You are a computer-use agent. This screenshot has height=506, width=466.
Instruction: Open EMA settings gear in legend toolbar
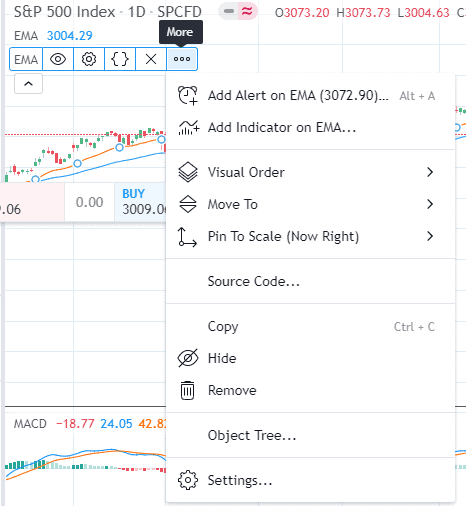click(89, 59)
